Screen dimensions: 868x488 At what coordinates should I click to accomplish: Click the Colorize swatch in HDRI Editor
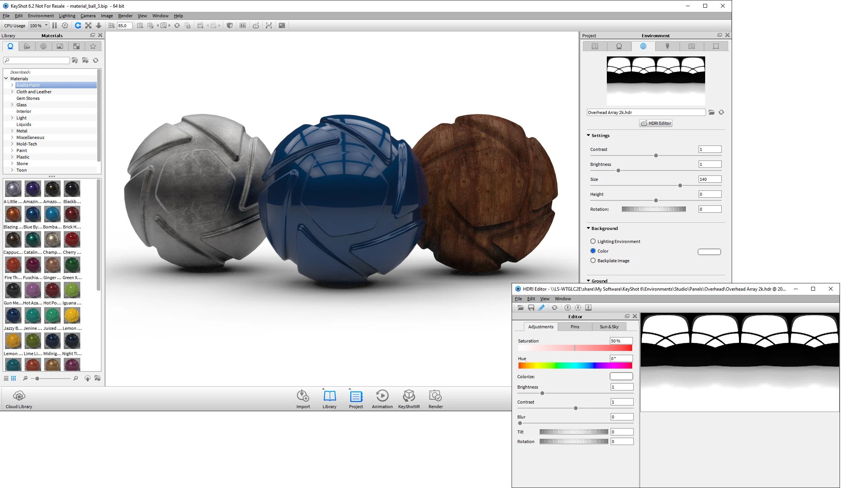pyautogui.click(x=621, y=376)
